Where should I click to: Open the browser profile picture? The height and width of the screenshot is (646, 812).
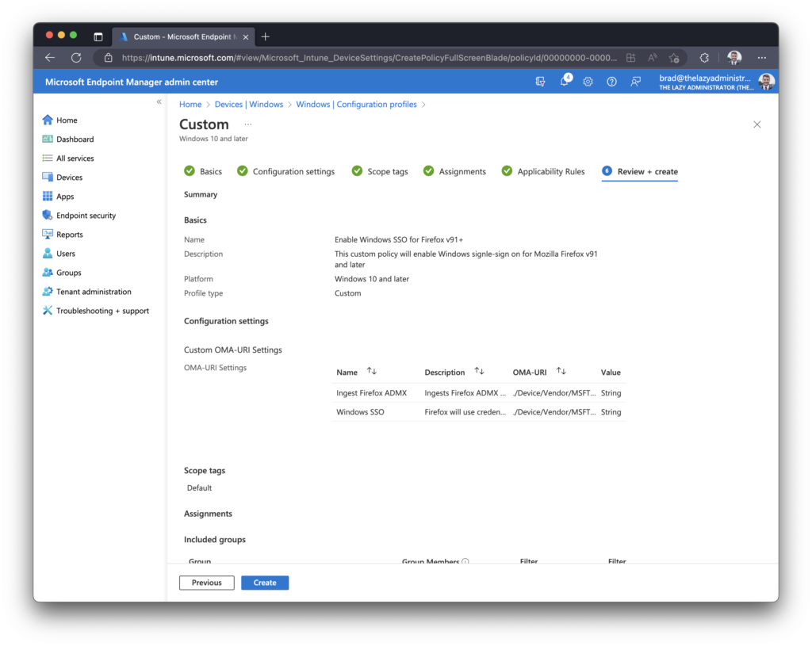tap(734, 57)
